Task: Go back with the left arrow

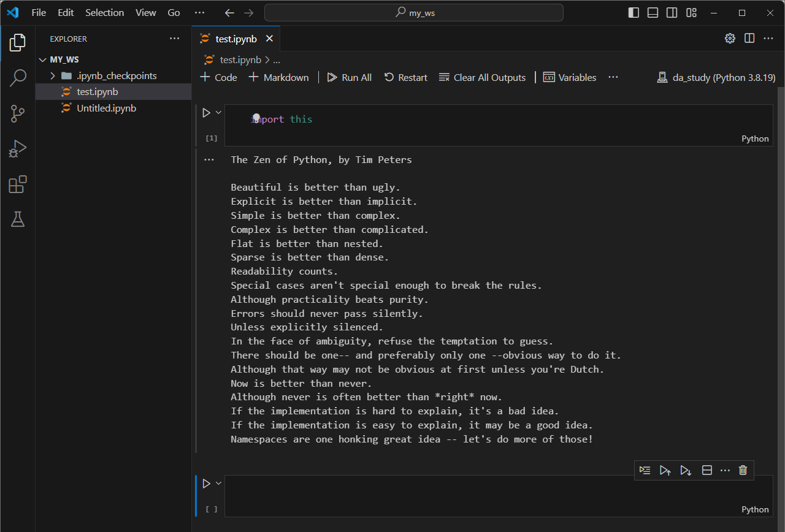Action: coord(229,12)
